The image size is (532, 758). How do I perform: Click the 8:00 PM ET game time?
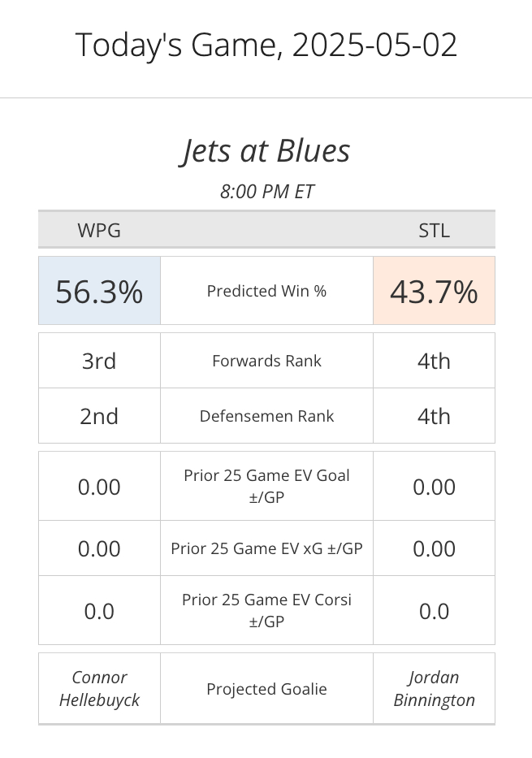tap(266, 192)
